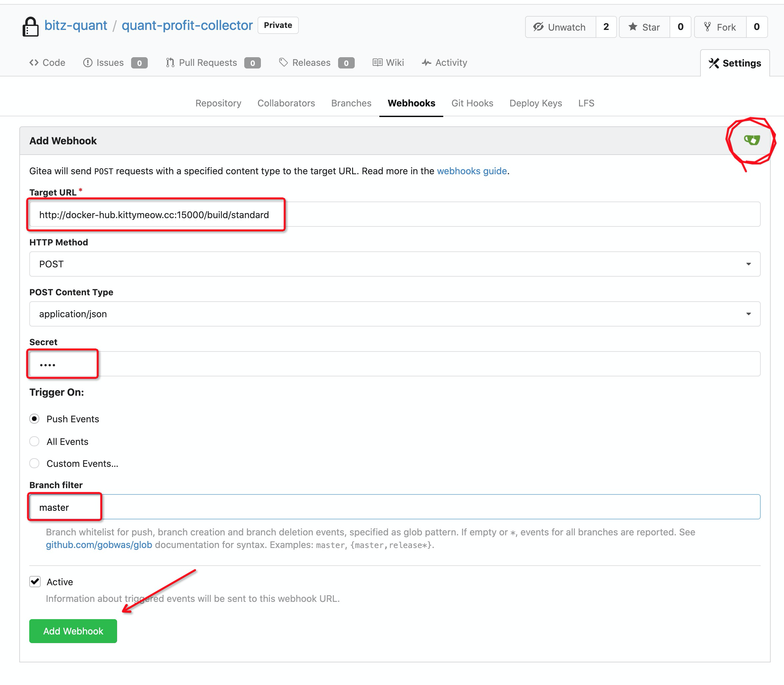The height and width of the screenshot is (685, 784).
Task: Click the repository lock icon
Action: (x=30, y=27)
